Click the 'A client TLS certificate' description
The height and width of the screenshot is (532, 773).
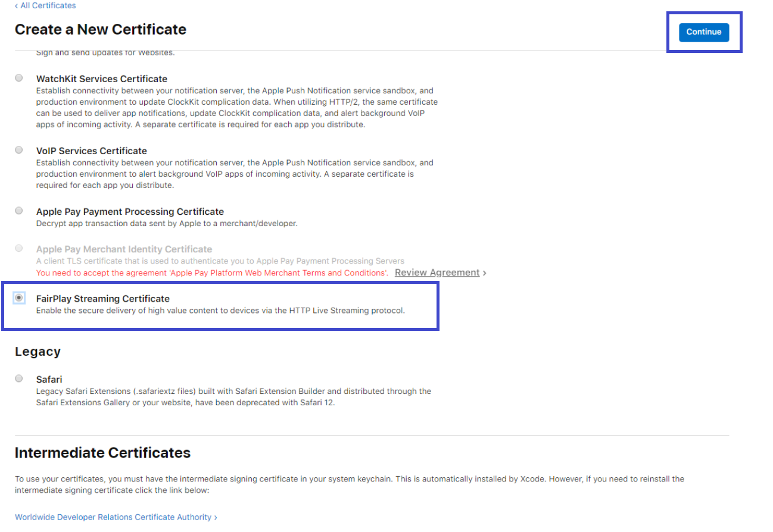click(220, 261)
